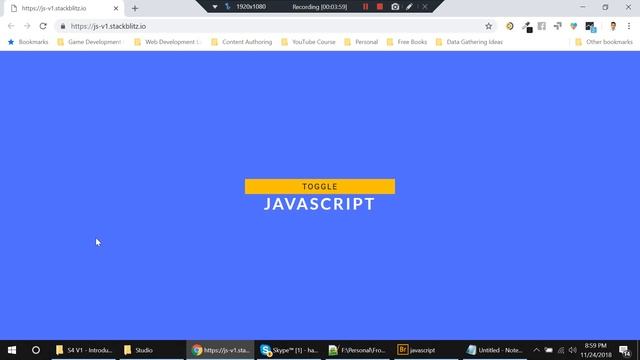The height and width of the screenshot is (360, 640).
Task: Open the Web Development bookmark folder
Action: 167,42
